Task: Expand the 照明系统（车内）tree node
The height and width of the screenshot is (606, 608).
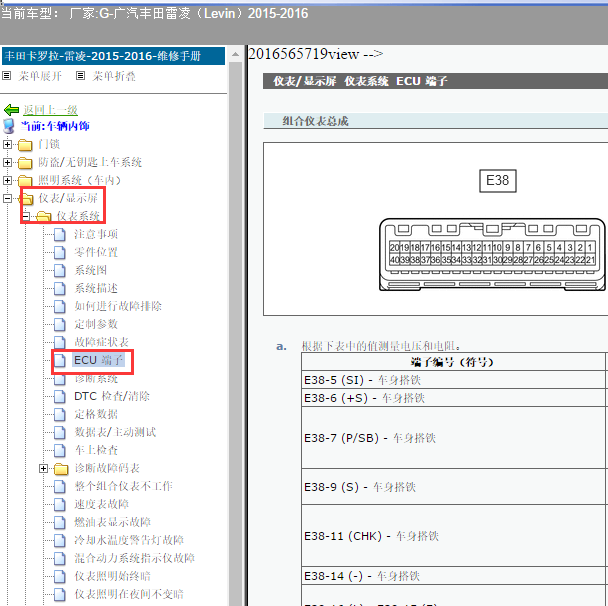Action: (7, 180)
